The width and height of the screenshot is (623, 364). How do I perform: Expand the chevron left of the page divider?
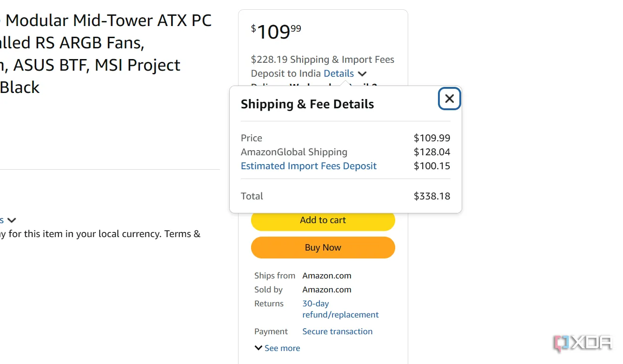click(12, 220)
